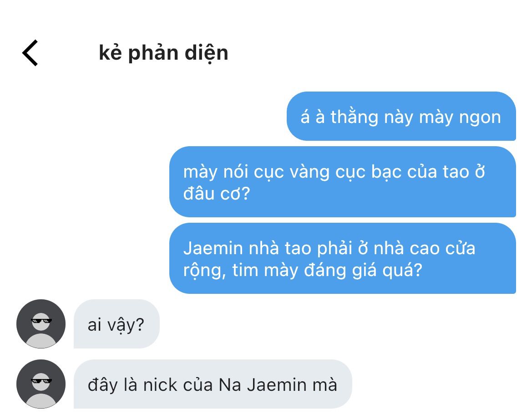Click sunglasses on avatar next to 'ai vậy?'

(41, 321)
